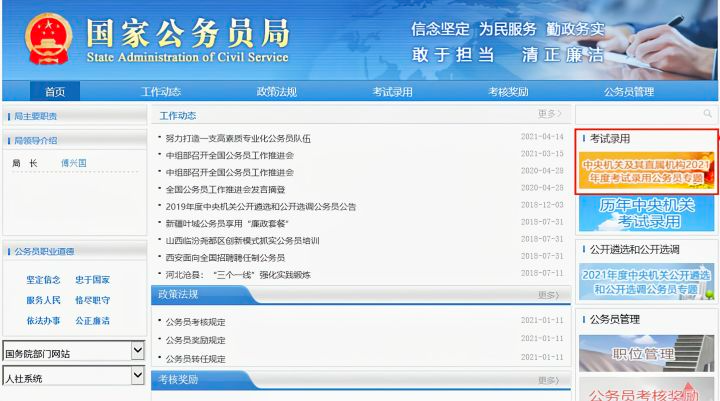Click the 考核奖励 section header tab
The height and width of the screenshot is (401, 720).
tap(178, 380)
